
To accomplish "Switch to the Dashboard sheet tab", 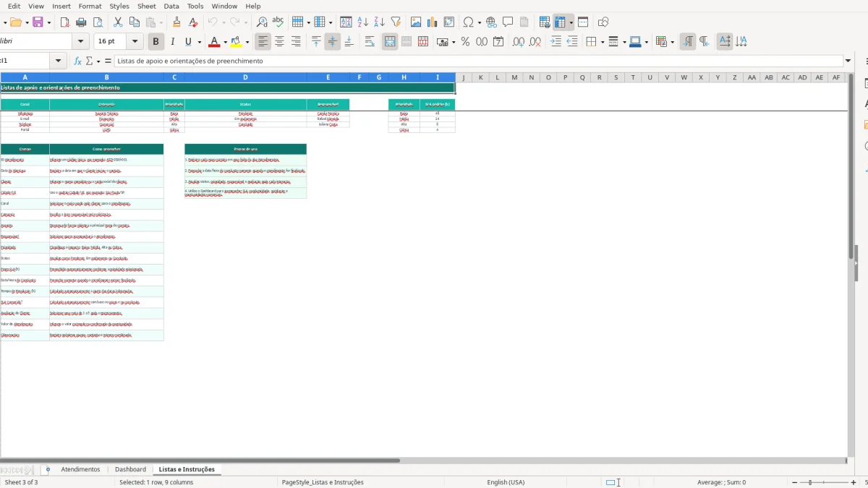I will (x=130, y=469).
